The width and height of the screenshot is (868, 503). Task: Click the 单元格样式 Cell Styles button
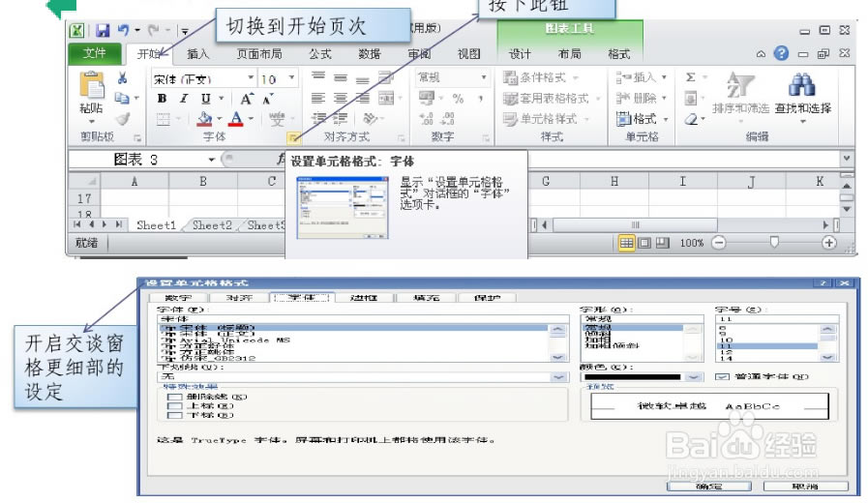point(546,119)
